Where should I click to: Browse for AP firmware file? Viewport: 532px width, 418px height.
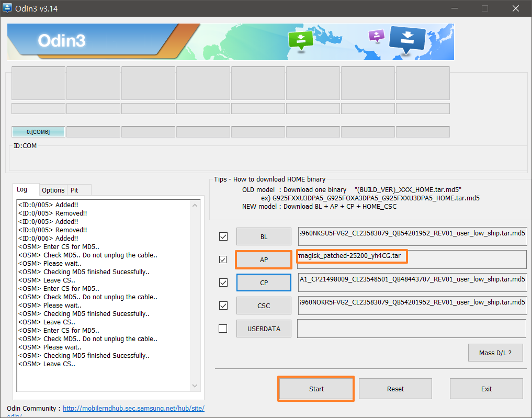(x=264, y=259)
